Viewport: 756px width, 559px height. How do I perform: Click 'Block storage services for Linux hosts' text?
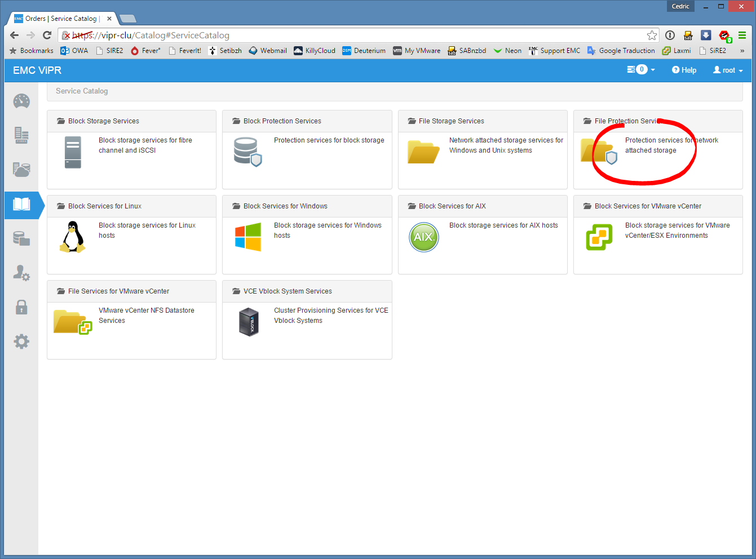[x=147, y=230]
